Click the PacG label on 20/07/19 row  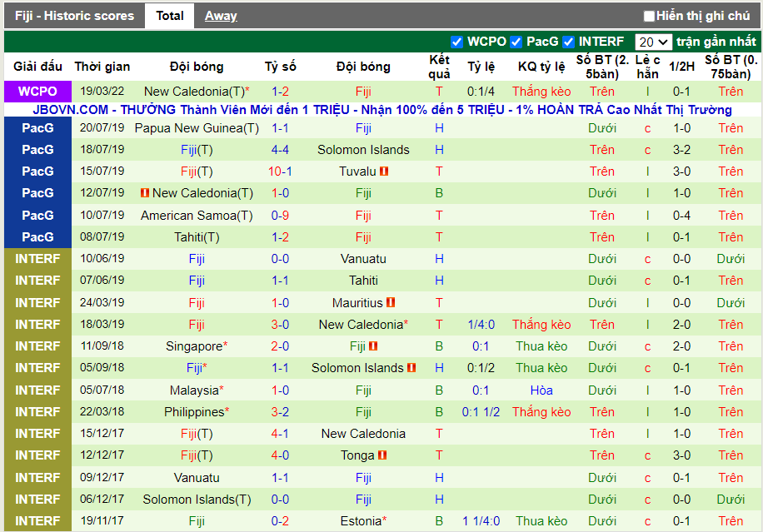(37, 128)
